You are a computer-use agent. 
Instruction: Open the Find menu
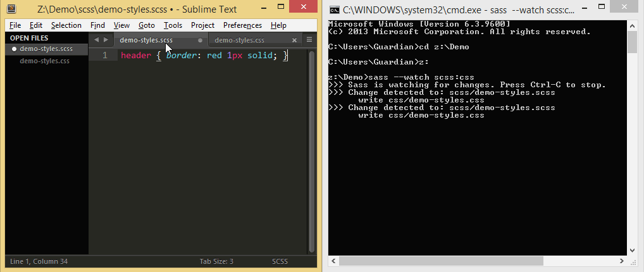(x=97, y=25)
